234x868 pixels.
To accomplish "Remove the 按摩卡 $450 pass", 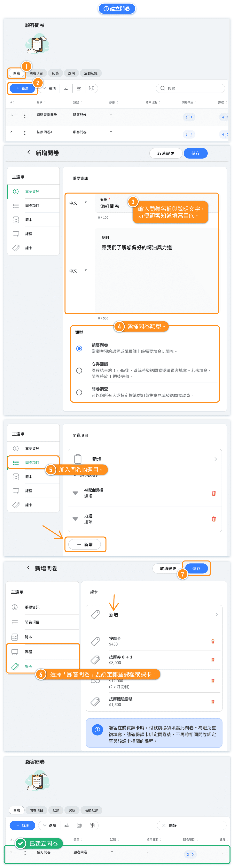I will [x=213, y=641].
